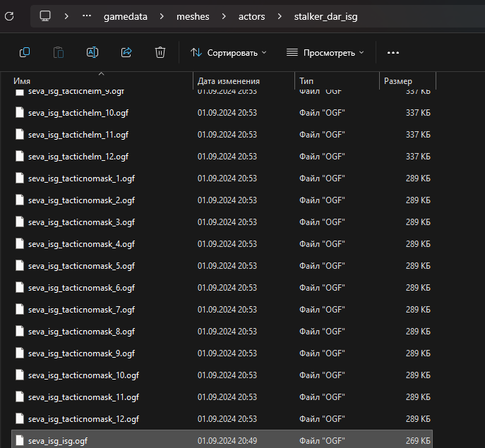Click the Rename icon in the toolbar
Image resolution: width=485 pixels, height=448 pixels.
[92, 52]
